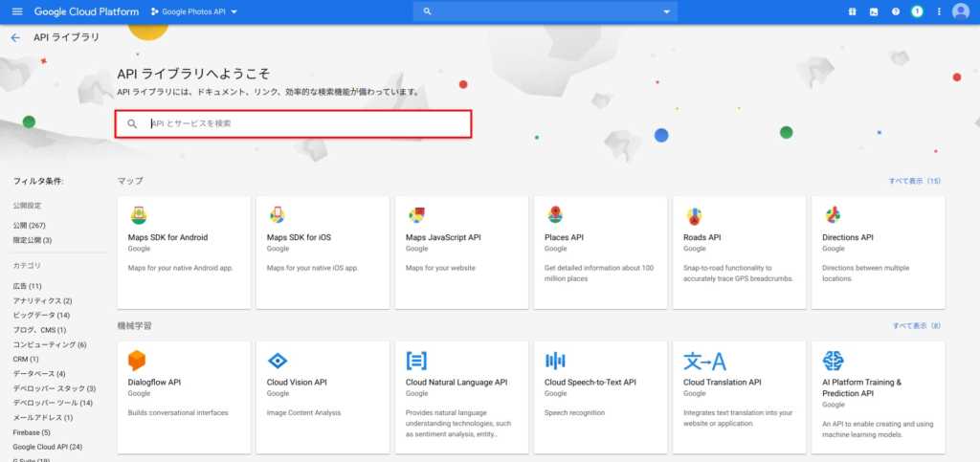Image resolution: width=980 pixels, height=462 pixels.
Task: Filter by 限定公開 (3) visibility
Action: 33,240
